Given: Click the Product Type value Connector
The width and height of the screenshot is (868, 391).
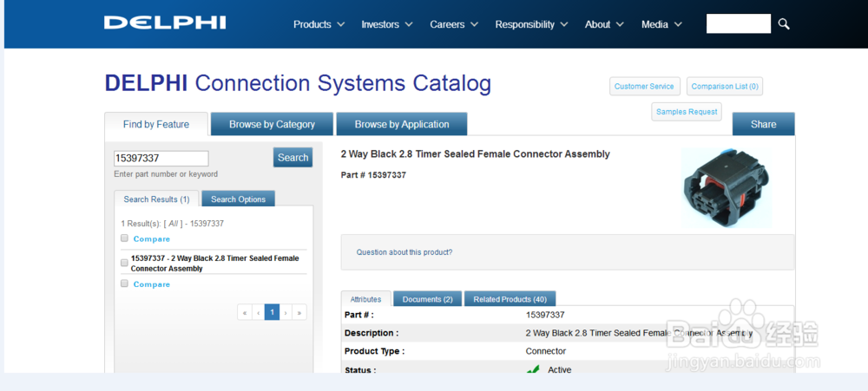Looking at the screenshot, I should click(546, 351).
